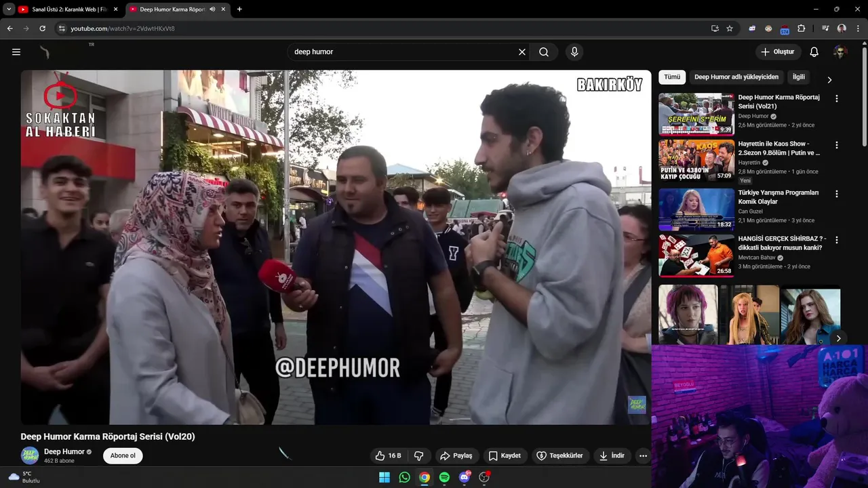868x488 pixels.
Task: Click the Oluştur create button
Action: coord(778,52)
